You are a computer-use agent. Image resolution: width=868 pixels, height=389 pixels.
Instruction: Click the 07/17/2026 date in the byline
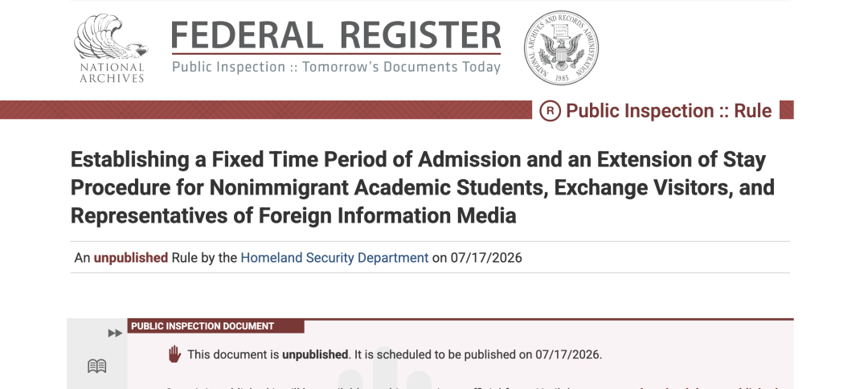click(486, 257)
